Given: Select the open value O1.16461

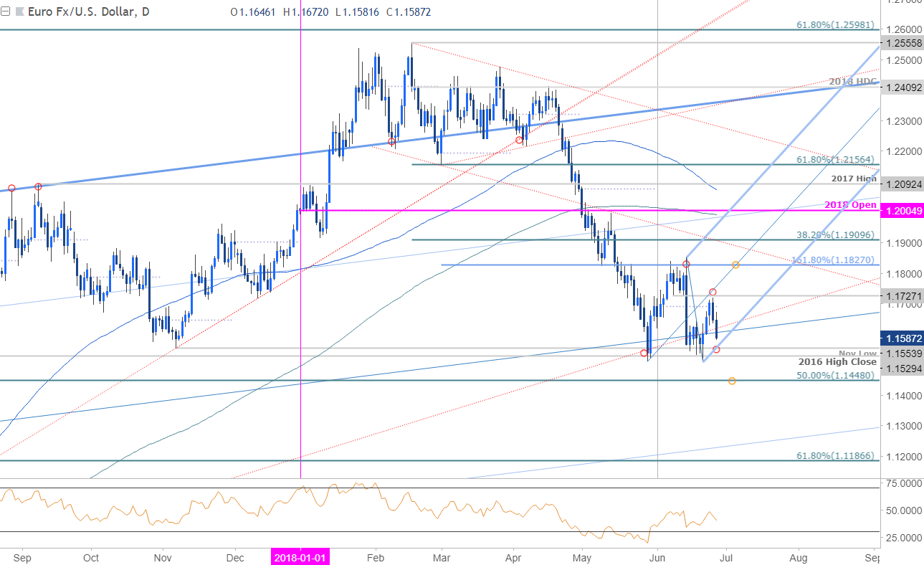Looking at the screenshot, I should 254,12.
